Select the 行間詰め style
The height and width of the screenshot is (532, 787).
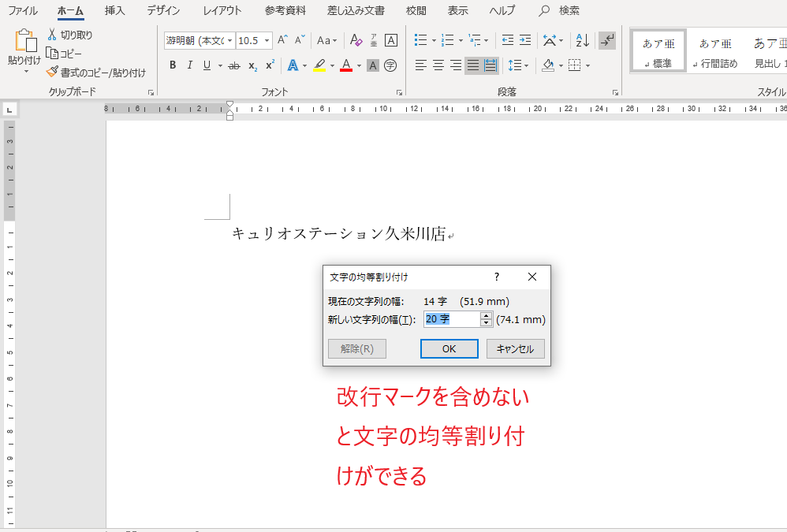pos(714,53)
